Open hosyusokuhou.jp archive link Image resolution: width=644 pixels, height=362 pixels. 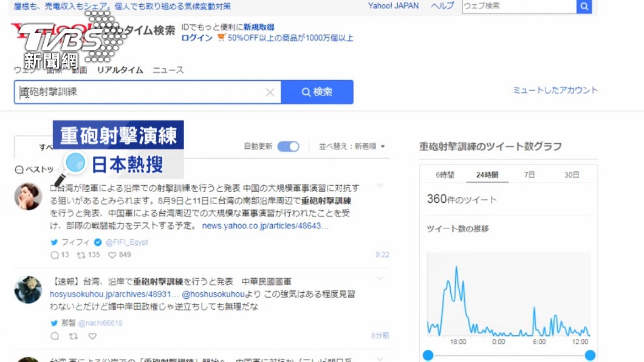[x=114, y=295]
